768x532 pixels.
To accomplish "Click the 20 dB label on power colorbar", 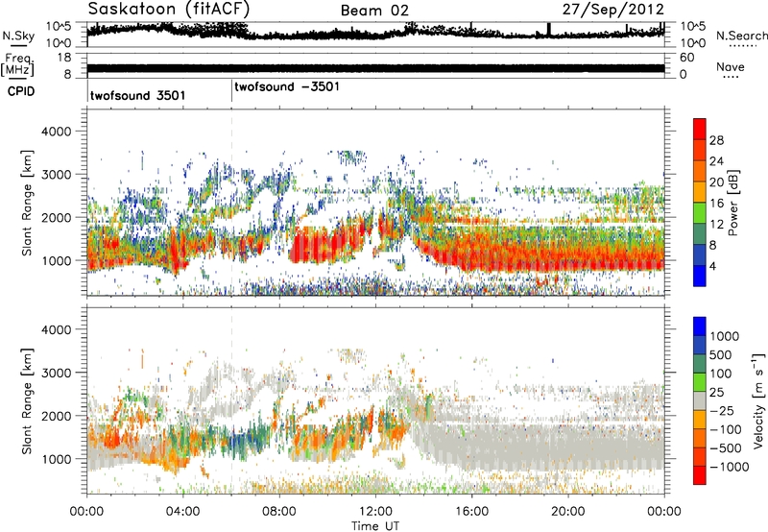I will click(716, 182).
